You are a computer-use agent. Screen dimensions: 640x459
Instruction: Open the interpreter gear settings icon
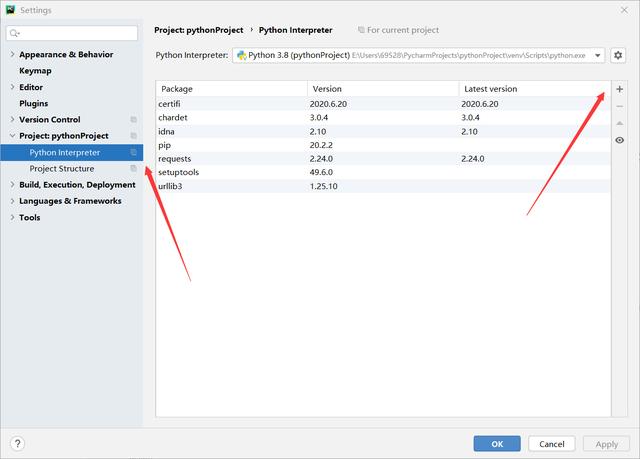click(618, 55)
